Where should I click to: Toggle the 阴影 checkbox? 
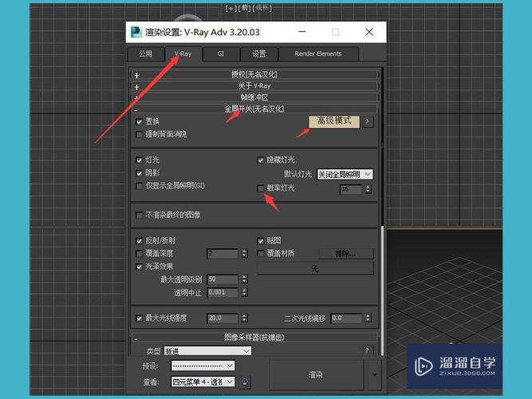click(139, 173)
